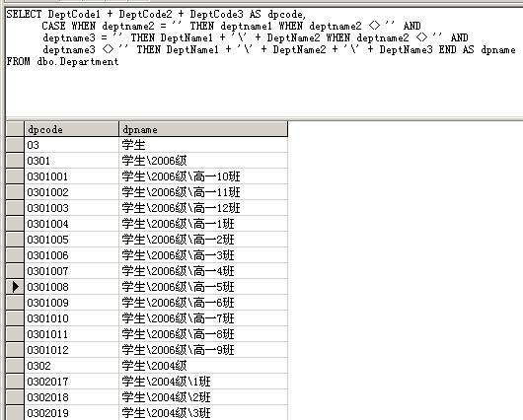Click the dpname cell 学生\2006级\高一7班
This screenshot has height=420, width=523.
point(203,318)
